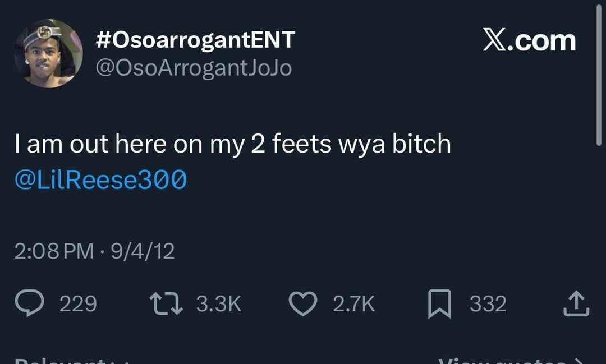Click the reply speech bubble icon

41,304
